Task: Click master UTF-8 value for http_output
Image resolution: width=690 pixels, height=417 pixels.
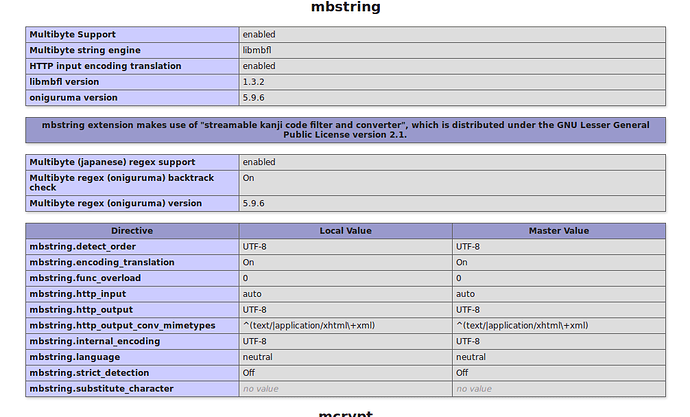Action: tap(559, 310)
